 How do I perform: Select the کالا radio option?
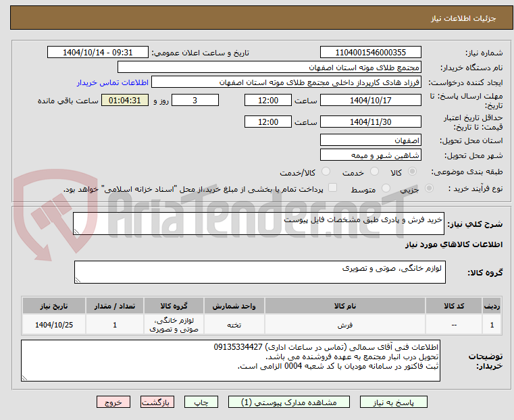pyautogui.click(x=412, y=172)
